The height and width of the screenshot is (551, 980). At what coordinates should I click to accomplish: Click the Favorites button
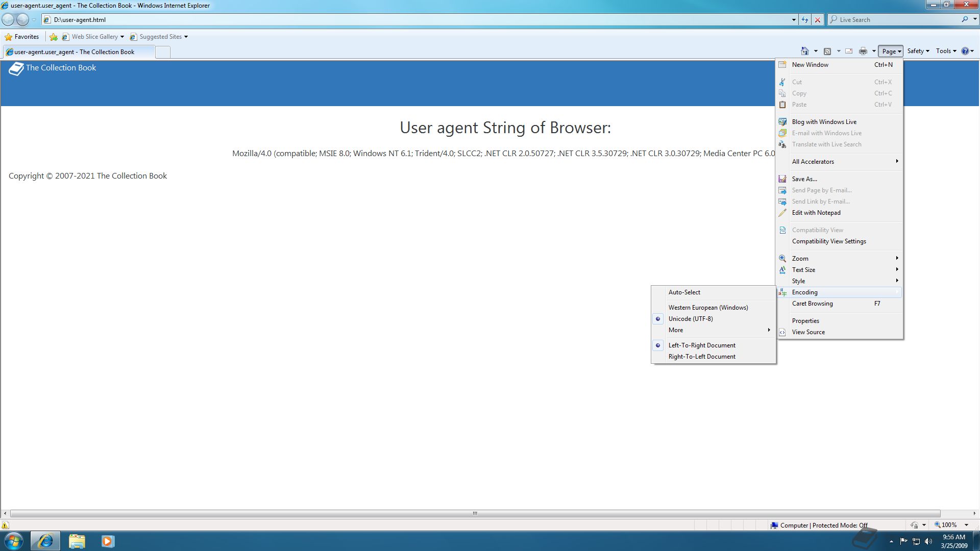(x=22, y=37)
